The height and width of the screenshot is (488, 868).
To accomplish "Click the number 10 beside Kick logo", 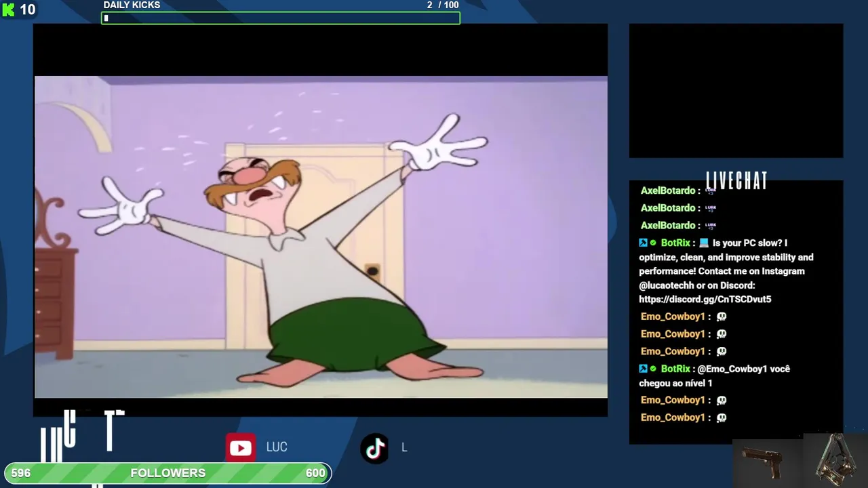I will tap(27, 9).
